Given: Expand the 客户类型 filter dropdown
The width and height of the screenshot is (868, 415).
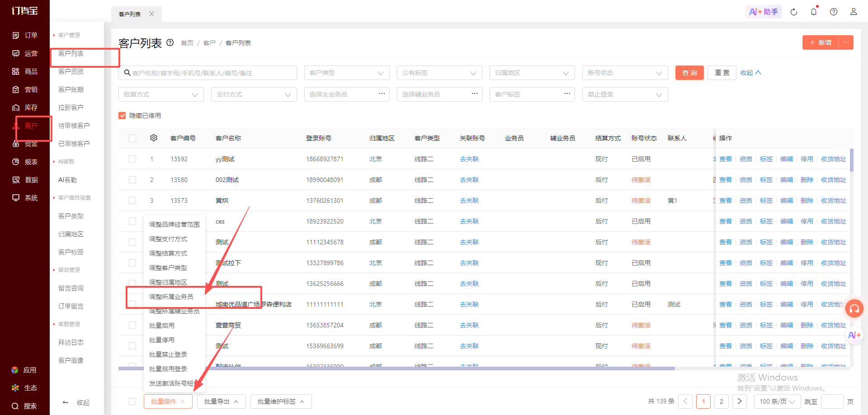Looking at the screenshot, I should [x=347, y=73].
